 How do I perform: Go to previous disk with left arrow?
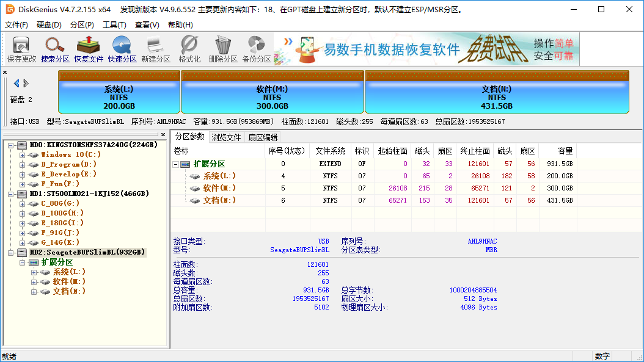tap(16, 83)
